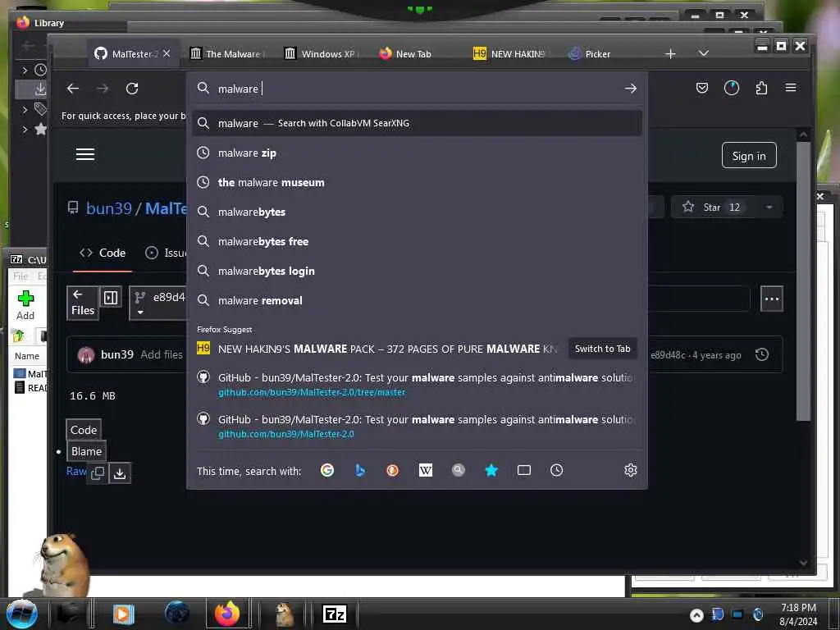Search this time with DuckDuckGo icon
840x630 pixels.
(x=393, y=470)
